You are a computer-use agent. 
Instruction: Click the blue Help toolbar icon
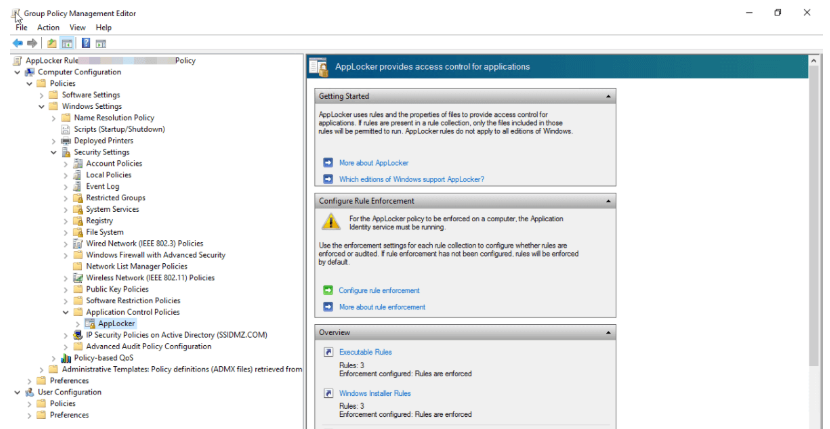coord(86,43)
